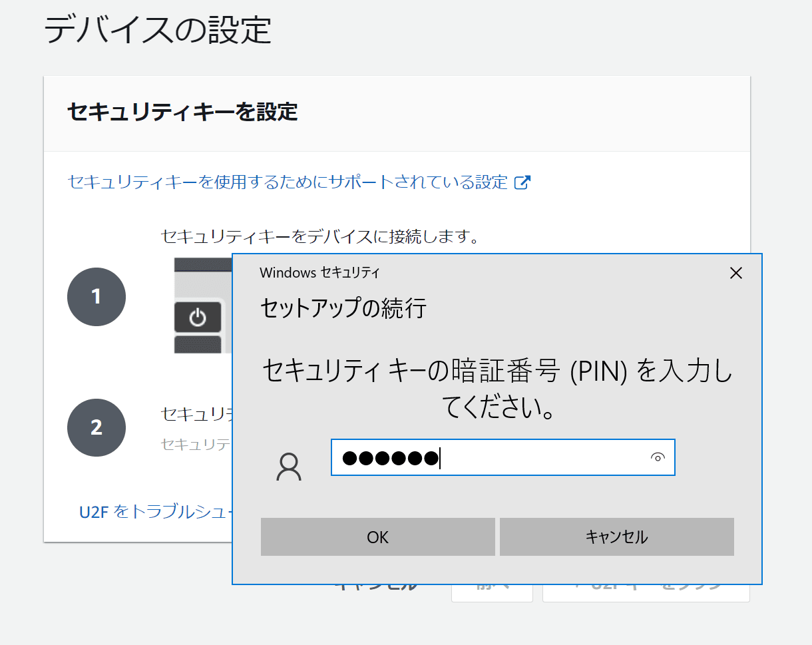
Task: Reveal the PIN with the eye icon
Action: coord(658,457)
